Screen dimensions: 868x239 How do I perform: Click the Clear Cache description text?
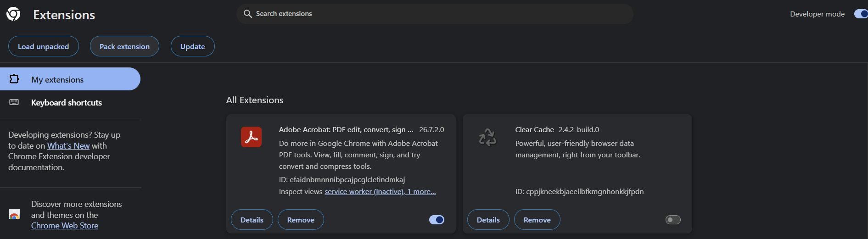(577, 149)
